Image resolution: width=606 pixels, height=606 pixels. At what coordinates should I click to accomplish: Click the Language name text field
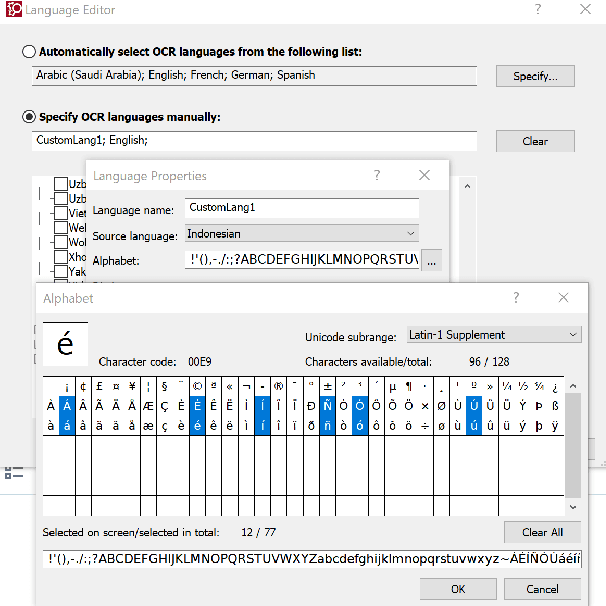[302, 208]
